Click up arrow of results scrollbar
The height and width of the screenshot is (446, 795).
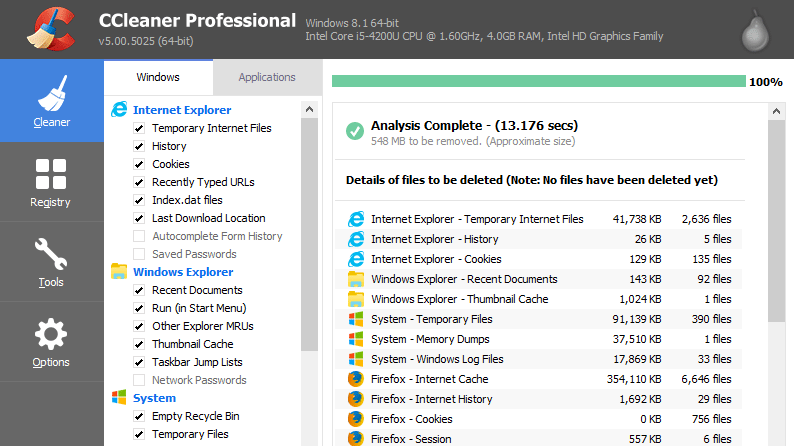tap(776, 112)
